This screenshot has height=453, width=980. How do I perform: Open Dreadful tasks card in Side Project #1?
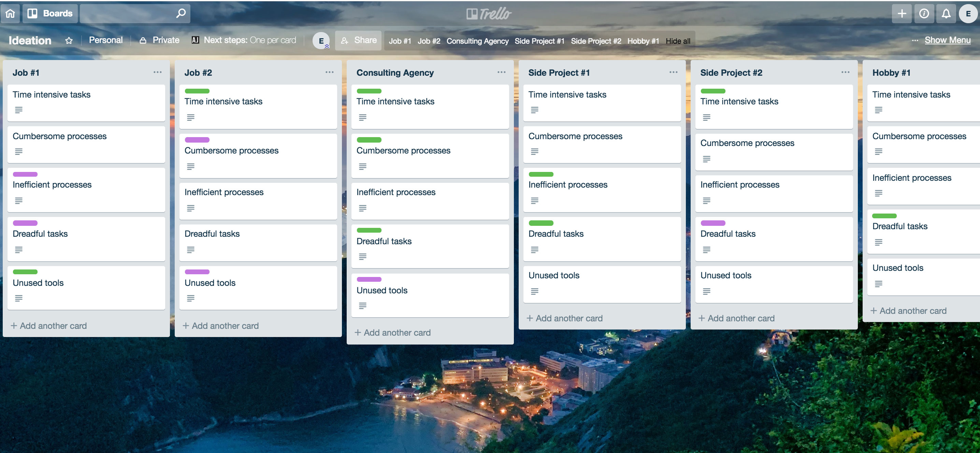pos(602,239)
